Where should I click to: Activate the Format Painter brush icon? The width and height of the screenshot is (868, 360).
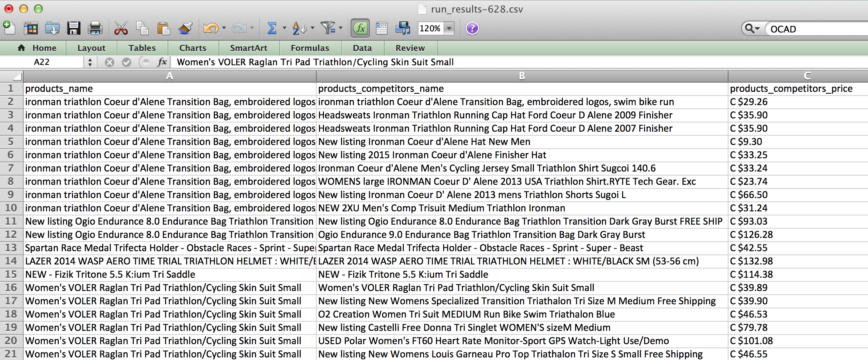pos(185,28)
